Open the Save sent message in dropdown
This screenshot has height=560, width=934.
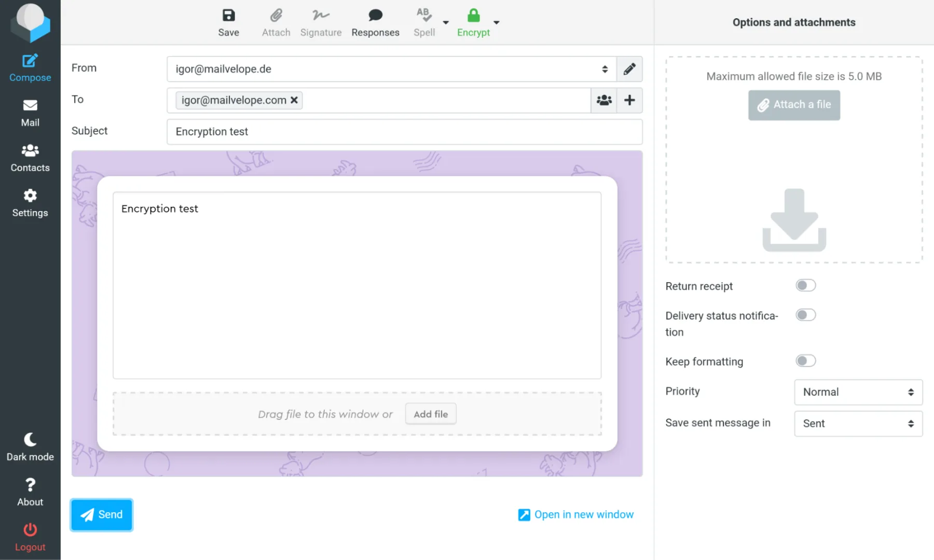click(x=858, y=424)
